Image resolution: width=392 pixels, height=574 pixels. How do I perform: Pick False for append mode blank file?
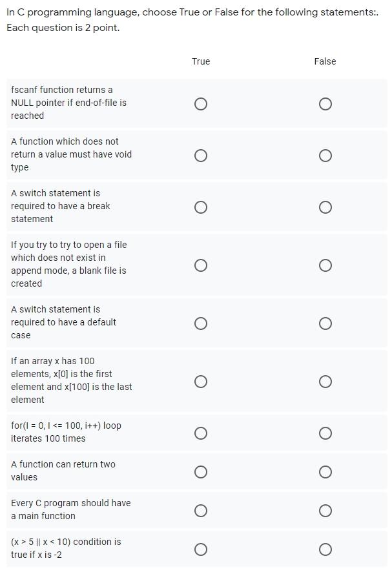pyautogui.click(x=325, y=265)
